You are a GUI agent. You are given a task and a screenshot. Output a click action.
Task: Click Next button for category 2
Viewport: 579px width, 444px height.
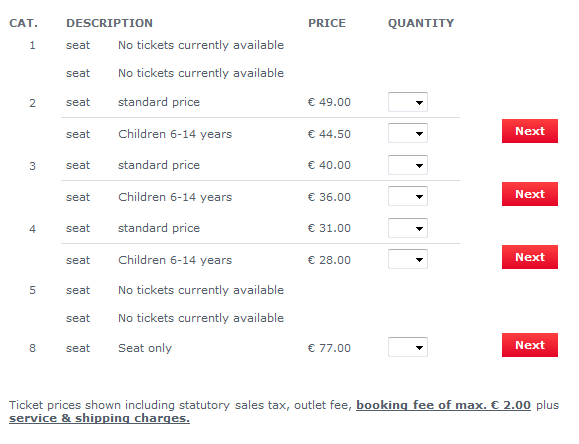pos(530,131)
